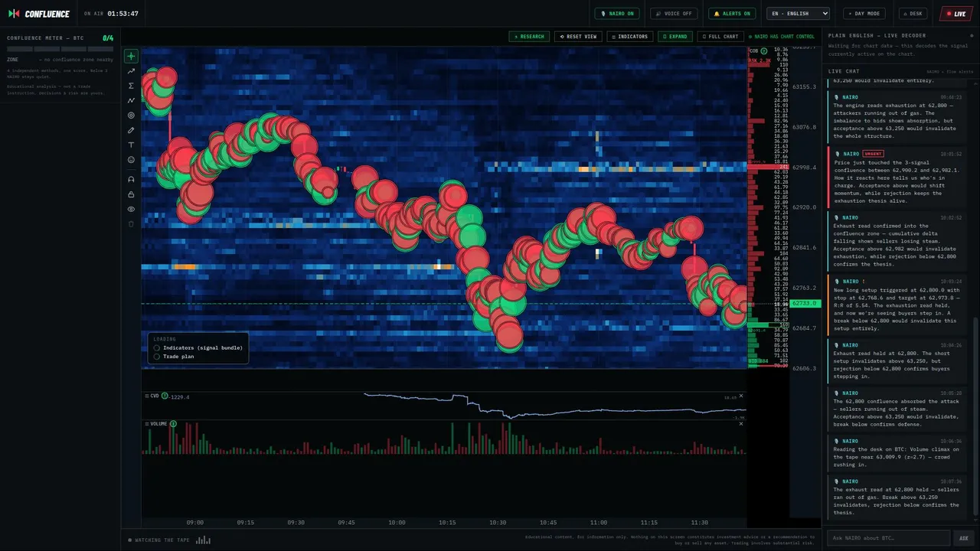This screenshot has width=980, height=551.
Task: Click RESET VIEW button
Action: coord(578,37)
